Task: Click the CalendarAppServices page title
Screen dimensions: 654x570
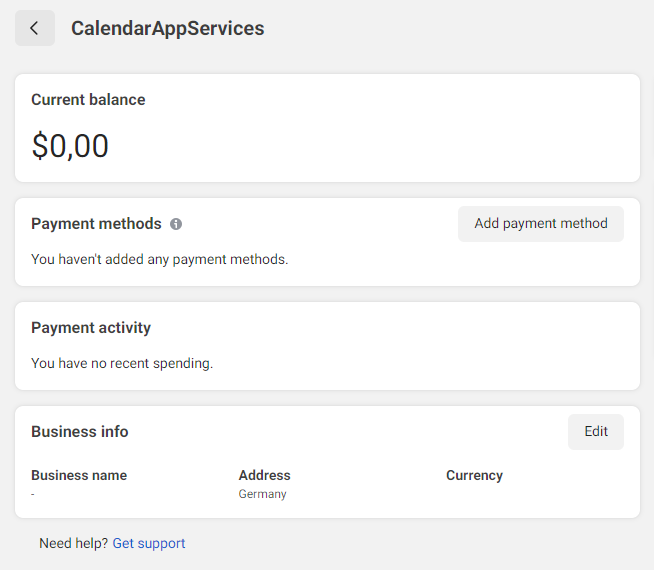Action: coord(167,28)
